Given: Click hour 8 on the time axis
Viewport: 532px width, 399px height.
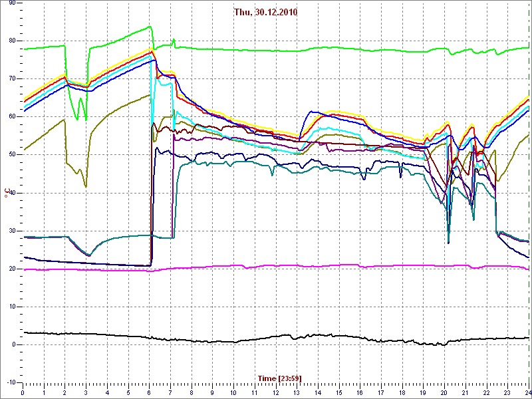Looking at the screenshot, I should click(192, 393).
